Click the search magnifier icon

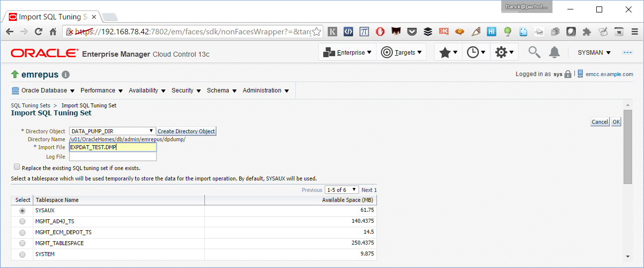534,52
